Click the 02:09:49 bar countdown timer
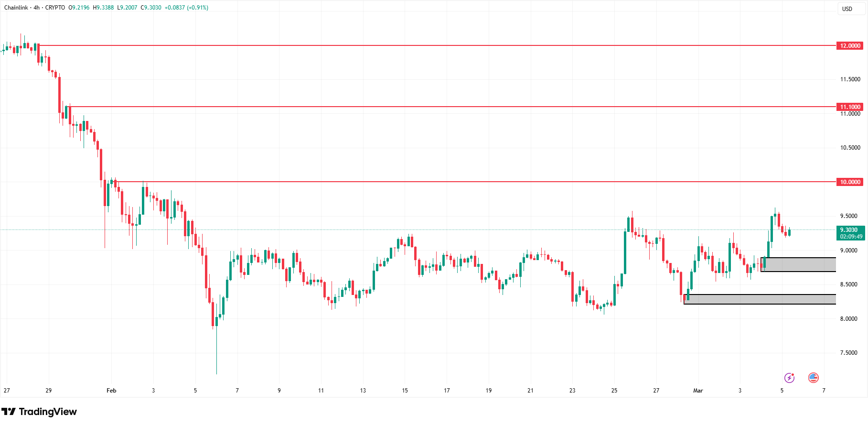The width and height of the screenshot is (868, 426). (x=851, y=237)
